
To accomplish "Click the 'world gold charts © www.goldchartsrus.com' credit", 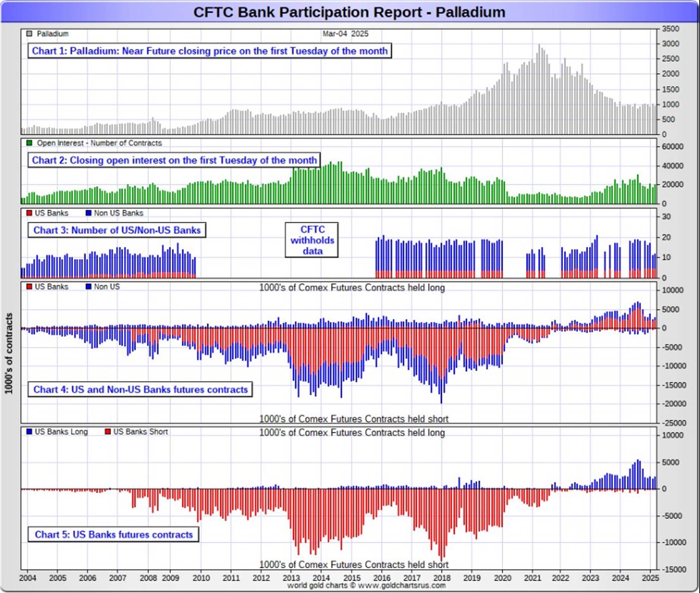I will click(x=366, y=586).
